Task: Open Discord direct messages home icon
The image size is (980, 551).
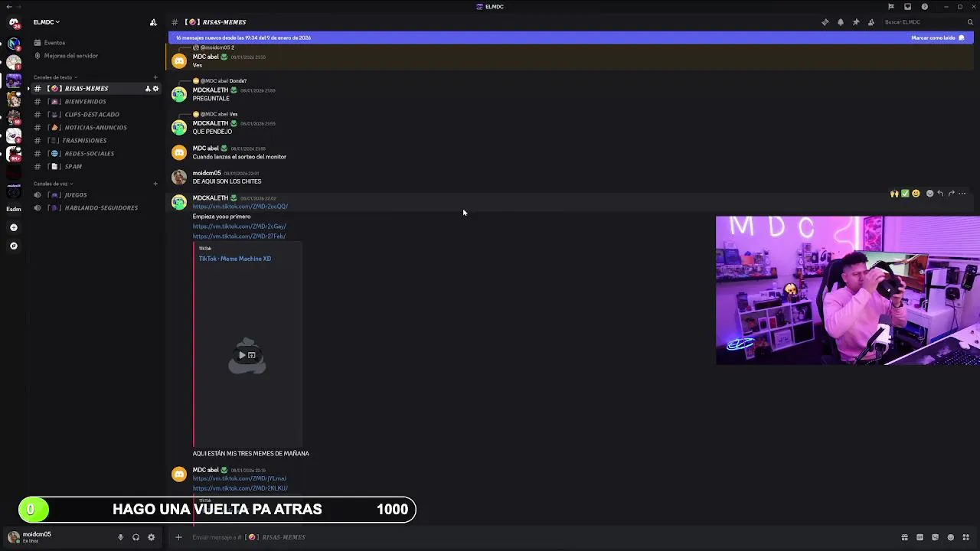Action: pos(14,23)
